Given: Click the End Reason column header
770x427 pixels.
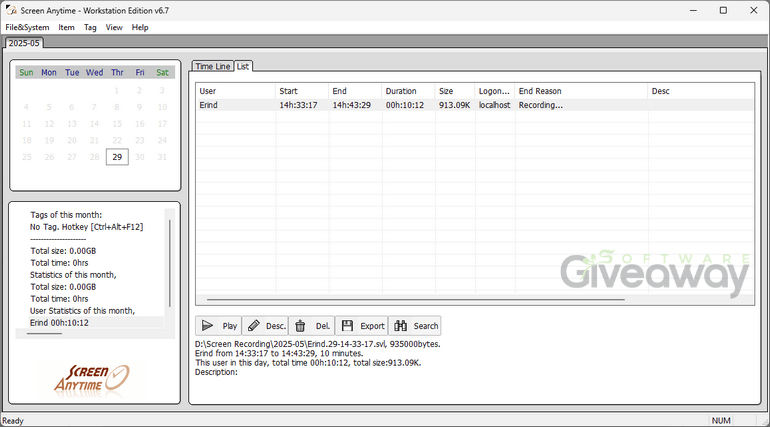Looking at the screenshot, I should coord(581,91).
